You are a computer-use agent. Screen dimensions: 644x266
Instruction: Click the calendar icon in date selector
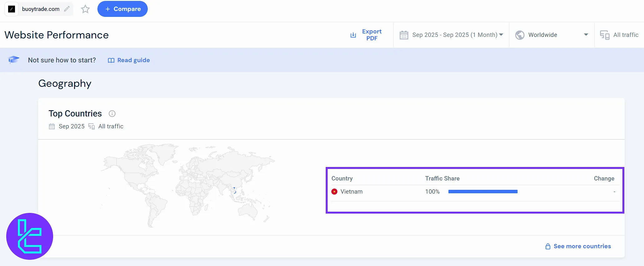pos(404,35)
